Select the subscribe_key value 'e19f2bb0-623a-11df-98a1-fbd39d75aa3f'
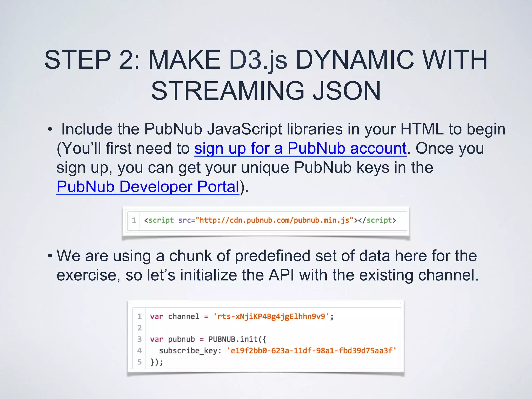The image size is (532, 399). 311,350
